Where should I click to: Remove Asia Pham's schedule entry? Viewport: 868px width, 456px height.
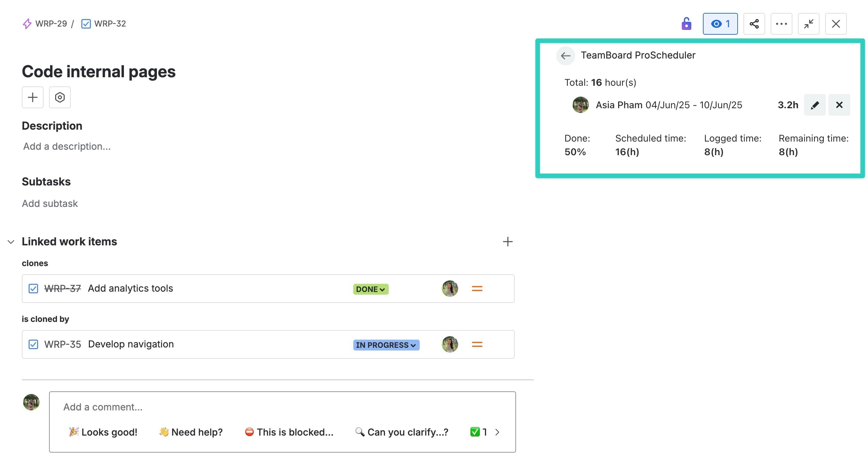(x=839, y=105)
